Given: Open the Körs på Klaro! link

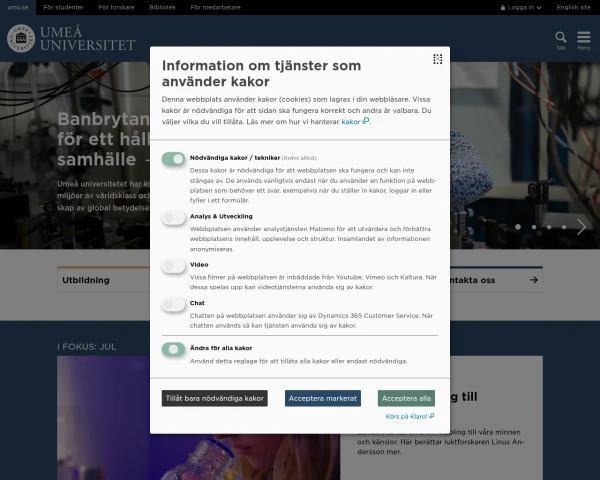Looking at the screenshot, I should 409,416.
